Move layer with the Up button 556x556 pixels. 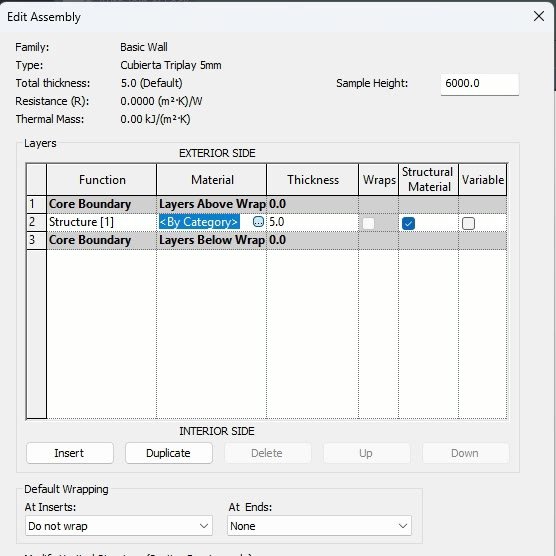tap(366, 453)
